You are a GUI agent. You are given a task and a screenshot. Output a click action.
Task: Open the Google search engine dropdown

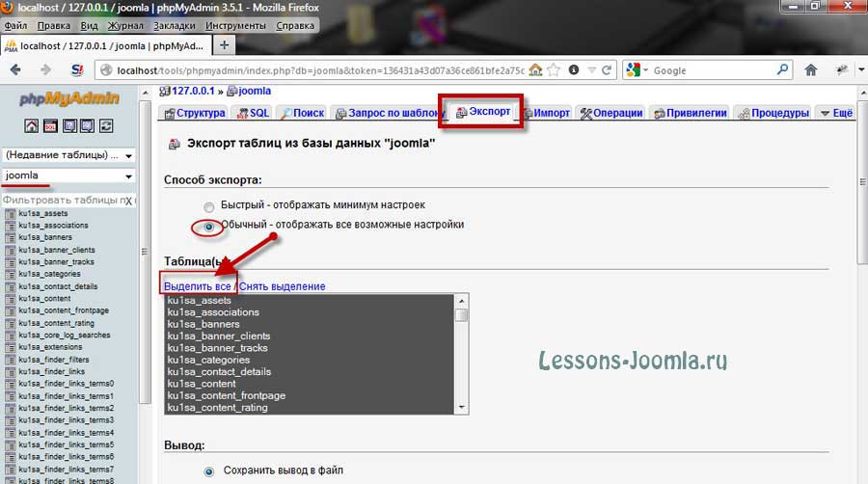[x=637, y=70]
